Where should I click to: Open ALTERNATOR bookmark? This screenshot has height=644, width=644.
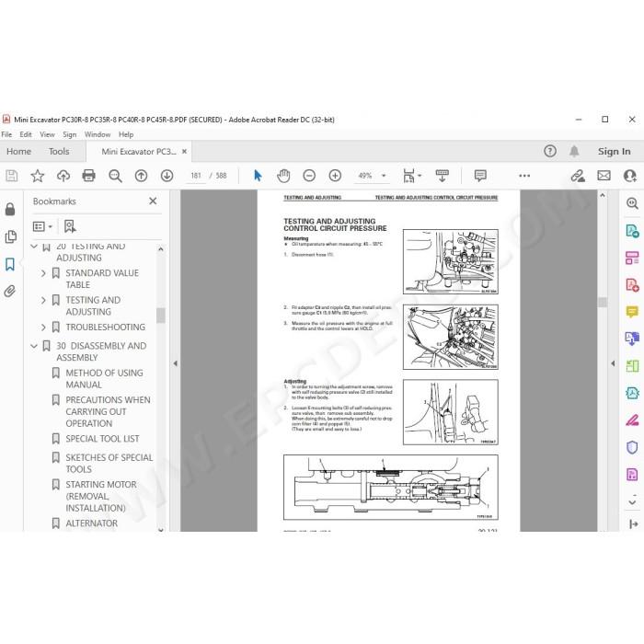tap(92, 523)
